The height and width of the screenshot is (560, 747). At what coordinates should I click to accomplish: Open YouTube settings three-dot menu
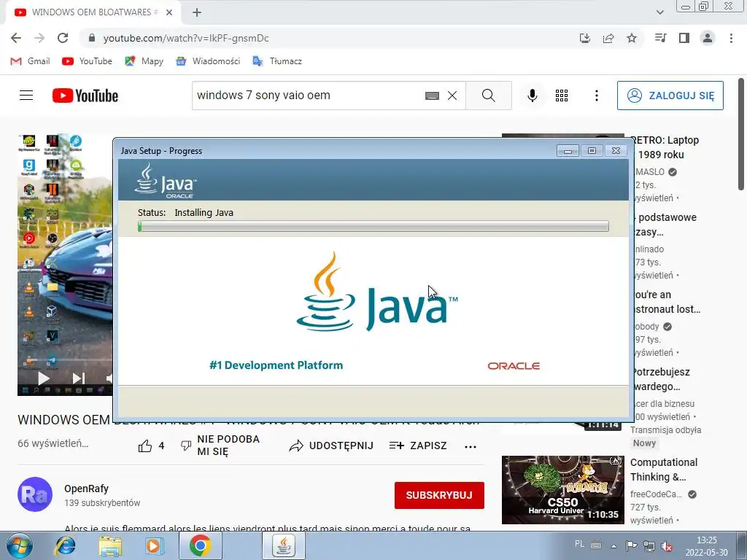[597, 96]
